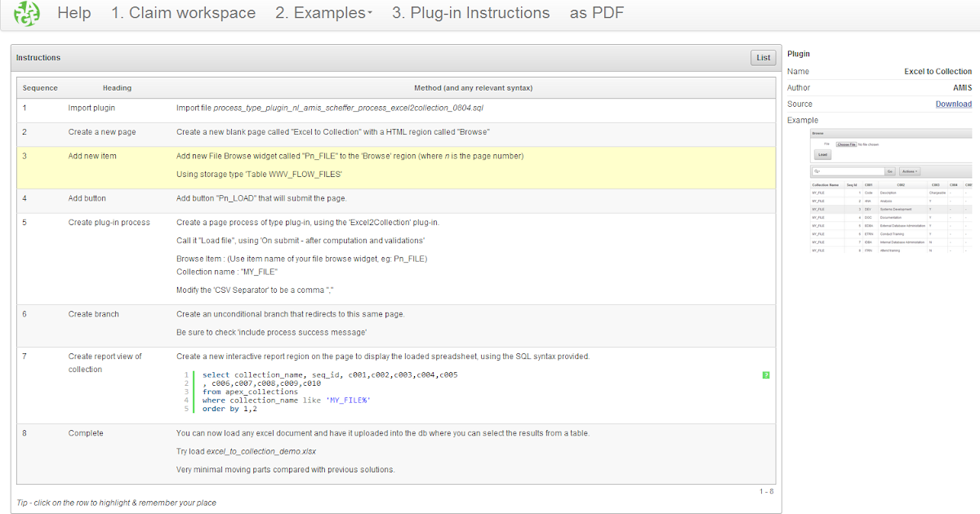Open the Help menu item
980x514 pixels.
point(74,13)
